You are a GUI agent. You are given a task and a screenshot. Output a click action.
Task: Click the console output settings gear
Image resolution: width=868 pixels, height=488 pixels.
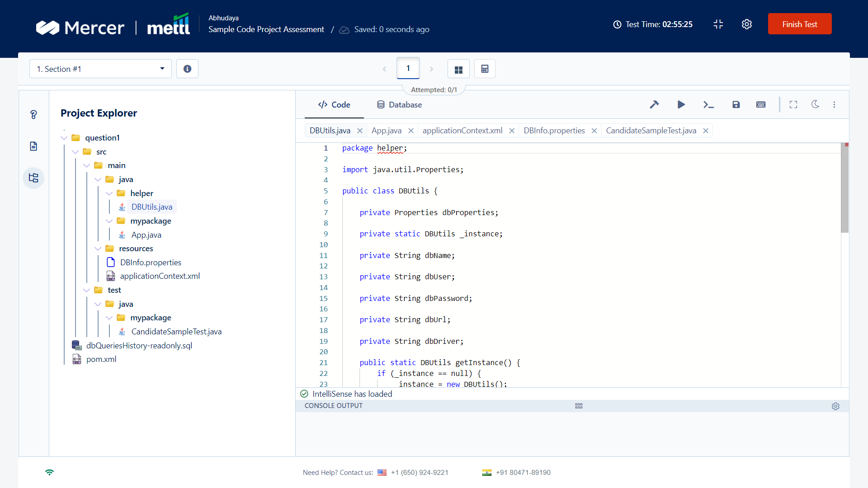click(x=835, y=406)
